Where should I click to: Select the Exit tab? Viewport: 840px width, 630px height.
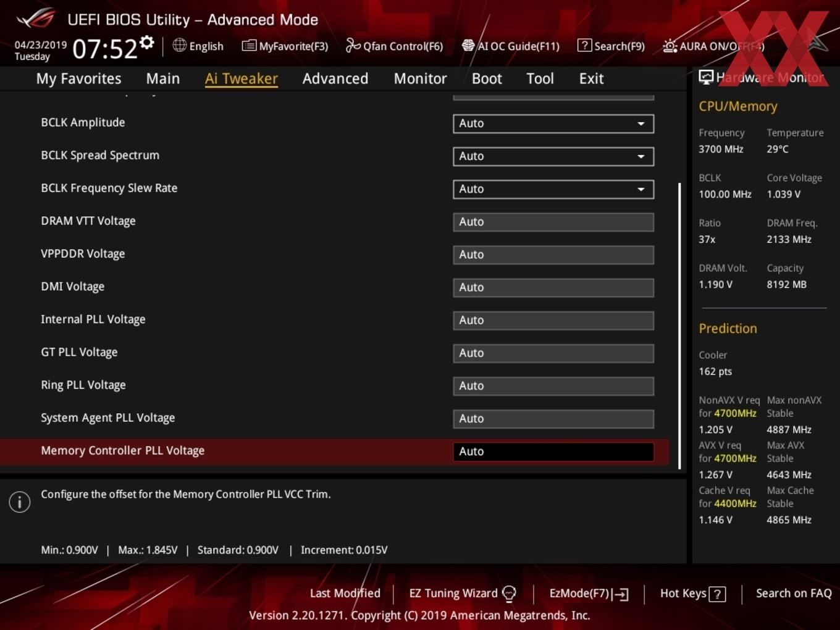[x=591, y=78]
